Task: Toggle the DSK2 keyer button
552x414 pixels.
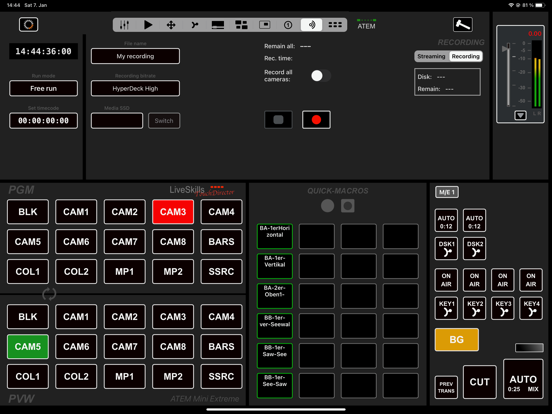Action: (x=475, y=249)
